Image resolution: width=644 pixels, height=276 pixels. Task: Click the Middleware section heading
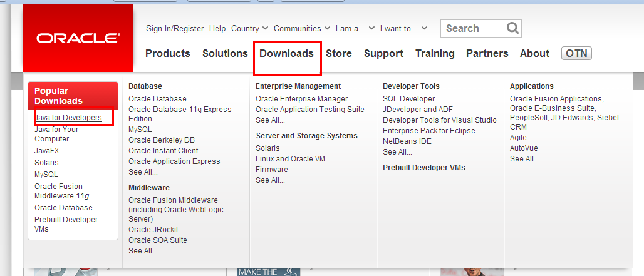149,187
